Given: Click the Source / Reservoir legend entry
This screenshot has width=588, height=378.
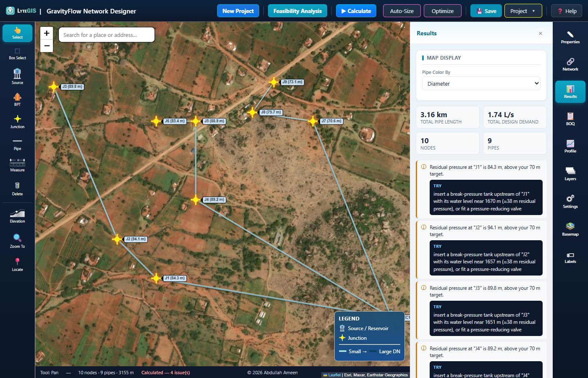Looking at the screenshot, I should 364,328.
